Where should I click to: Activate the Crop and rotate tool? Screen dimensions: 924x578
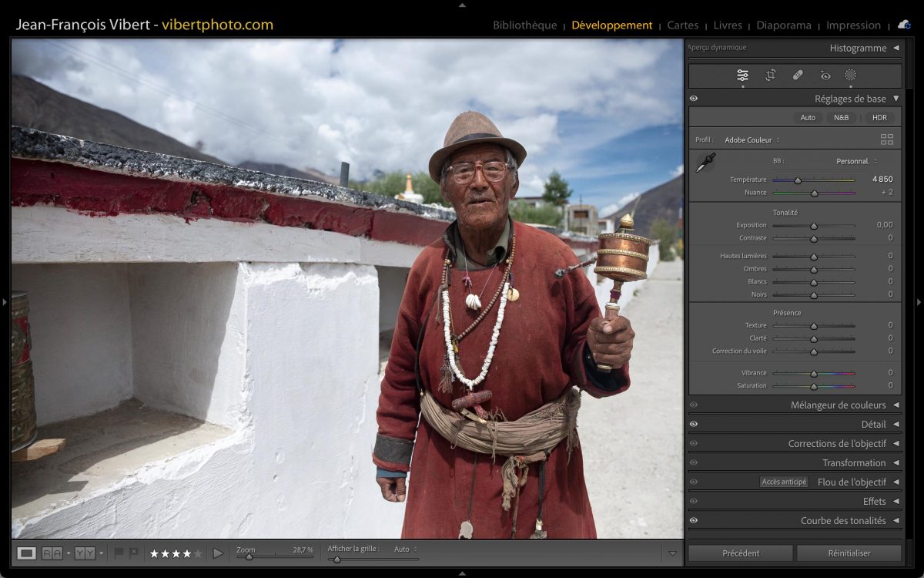tap(770, 75)
